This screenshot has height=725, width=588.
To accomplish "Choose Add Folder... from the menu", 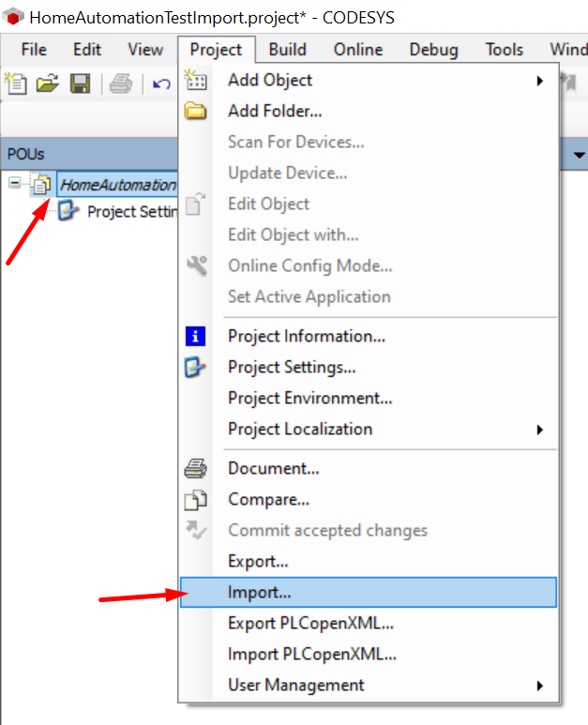I will pos(369,111).
